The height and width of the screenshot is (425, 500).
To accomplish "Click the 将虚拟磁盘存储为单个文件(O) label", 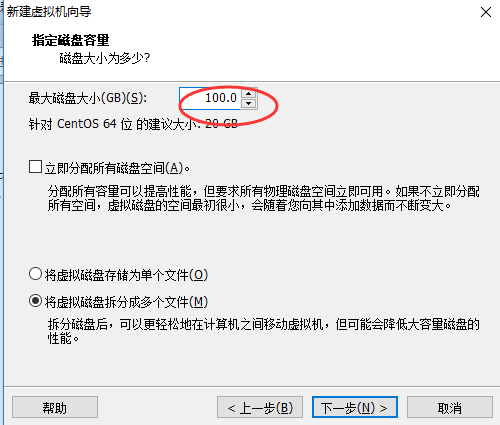I will [126, 275].
